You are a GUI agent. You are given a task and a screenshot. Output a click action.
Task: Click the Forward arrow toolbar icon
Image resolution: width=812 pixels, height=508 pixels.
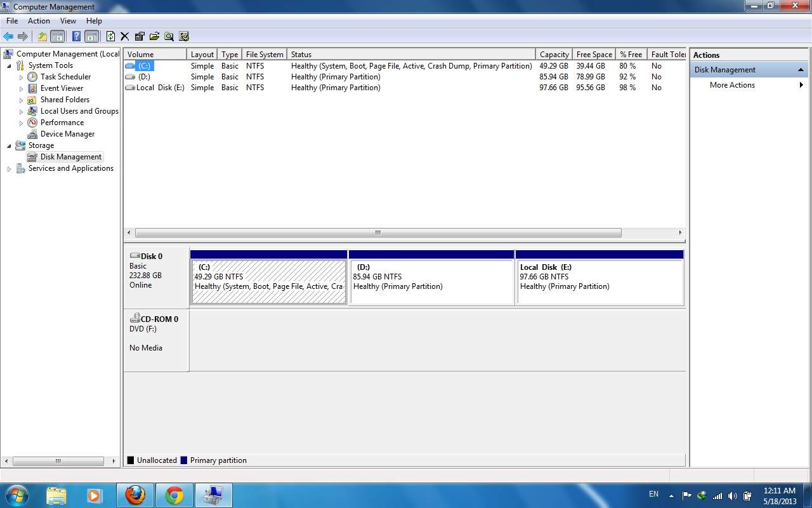(x=23, y=37)
